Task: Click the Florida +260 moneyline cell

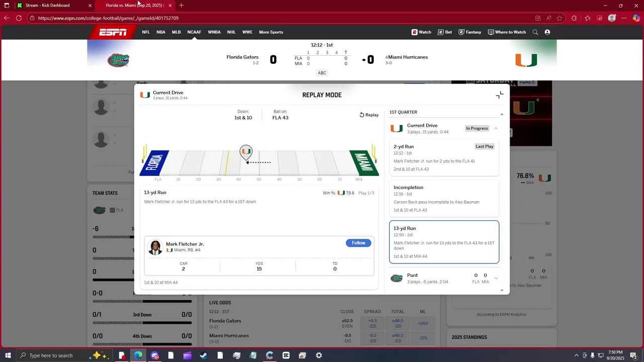Action: tap(423, 323)
